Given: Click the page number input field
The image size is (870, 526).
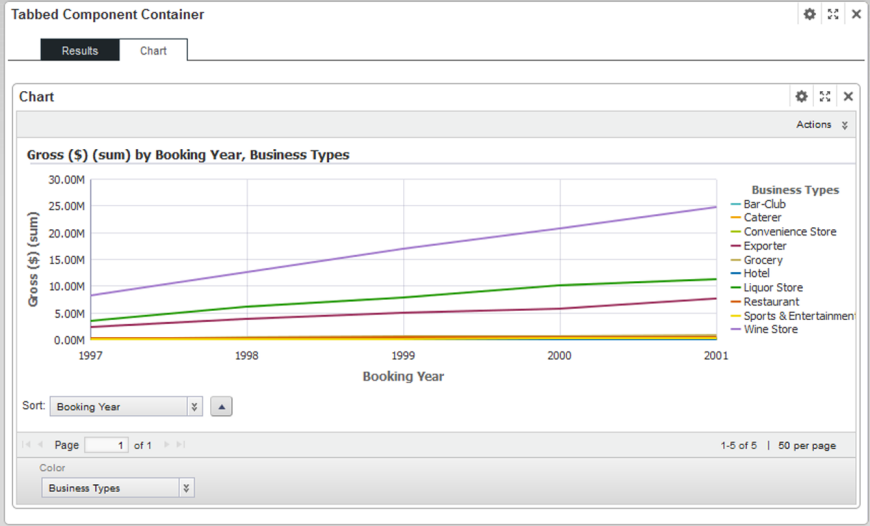Looking at the screenshot, I should 106,445.
